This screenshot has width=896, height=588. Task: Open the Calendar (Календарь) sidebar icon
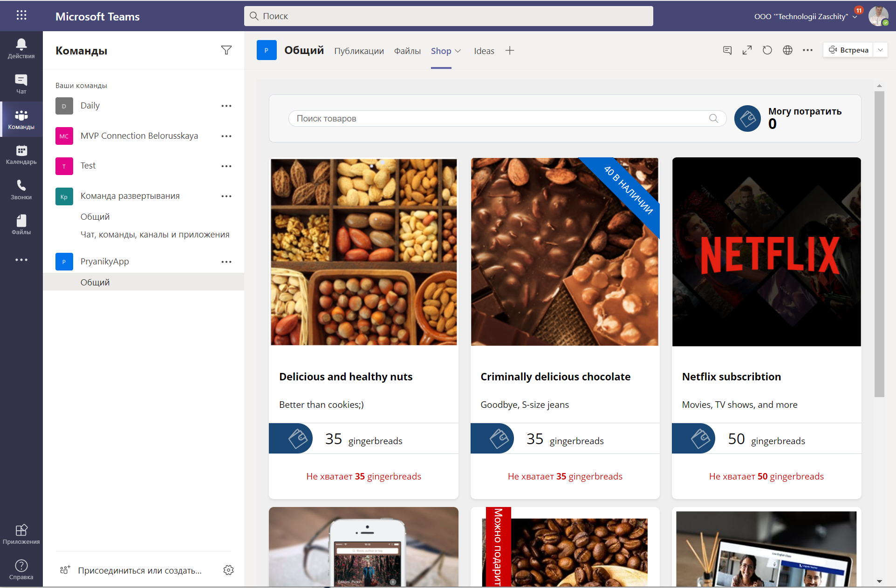(x=21, y=155)
